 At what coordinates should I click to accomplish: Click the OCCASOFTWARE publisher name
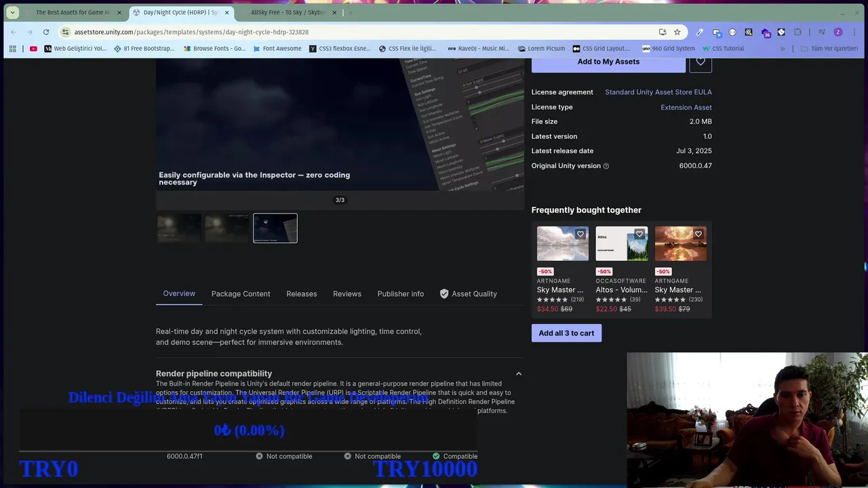pyautogui.click(x=620, y=281)
